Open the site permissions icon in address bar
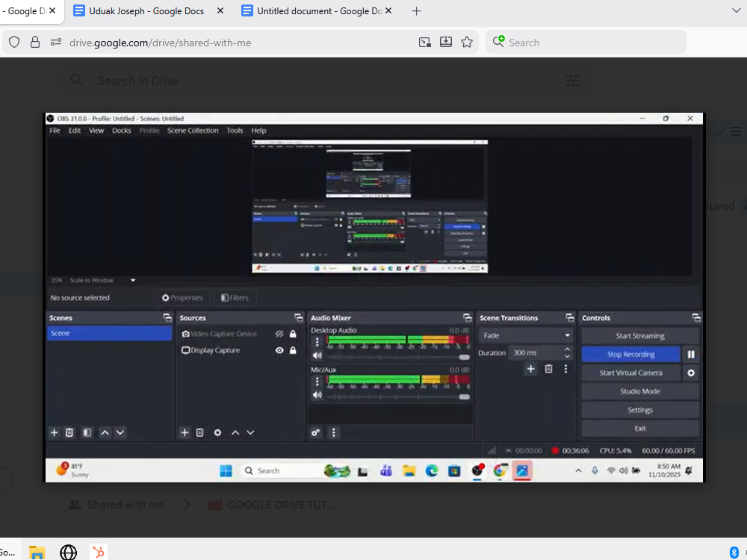747x560 pixels. [56, 43]
